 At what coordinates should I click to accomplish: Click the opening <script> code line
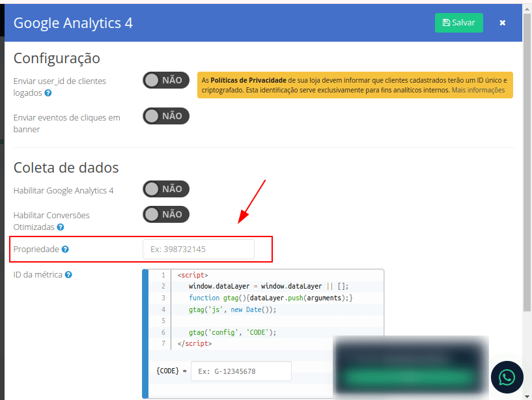coord(193,275)
